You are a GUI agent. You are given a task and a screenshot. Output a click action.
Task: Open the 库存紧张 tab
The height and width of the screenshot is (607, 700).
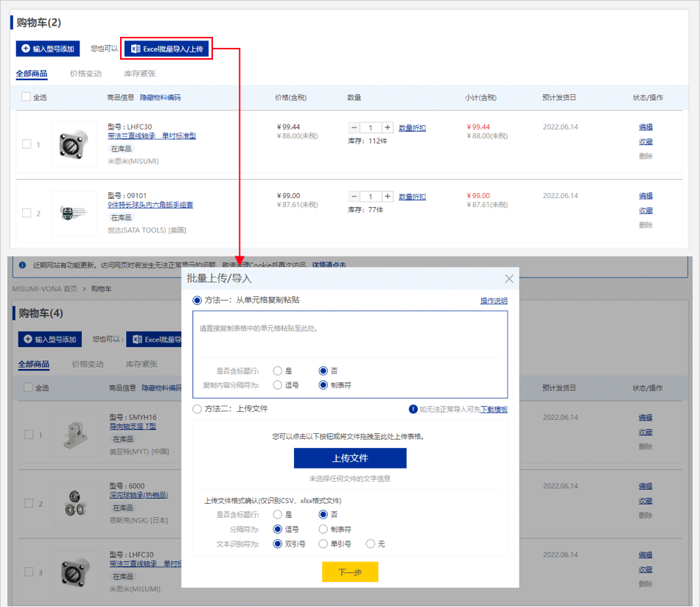pos(140,74)
